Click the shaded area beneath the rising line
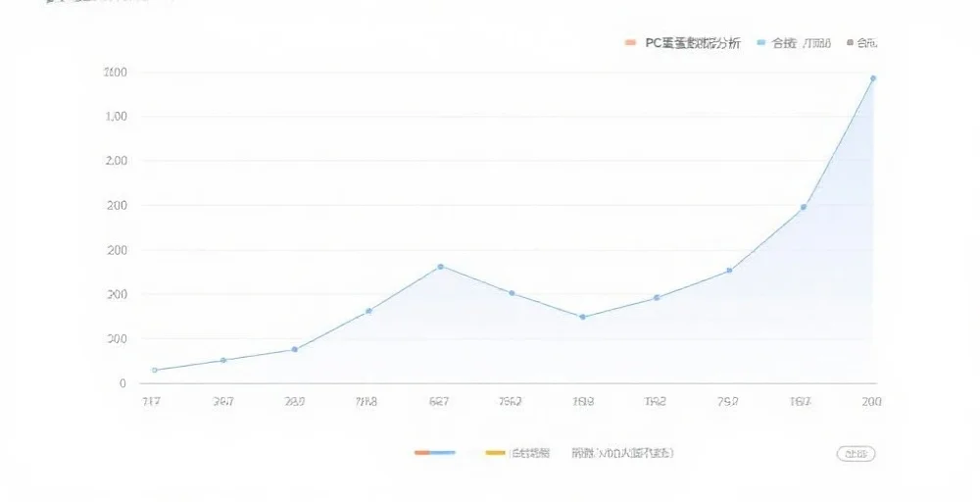The height and width of the screenshot is (502, 980). click(x=804, y=314)
